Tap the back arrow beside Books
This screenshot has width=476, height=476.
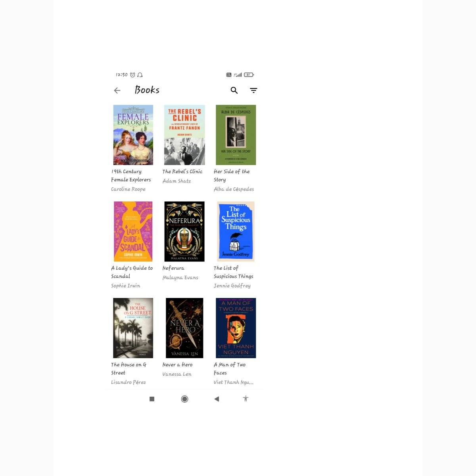(117, 90)
